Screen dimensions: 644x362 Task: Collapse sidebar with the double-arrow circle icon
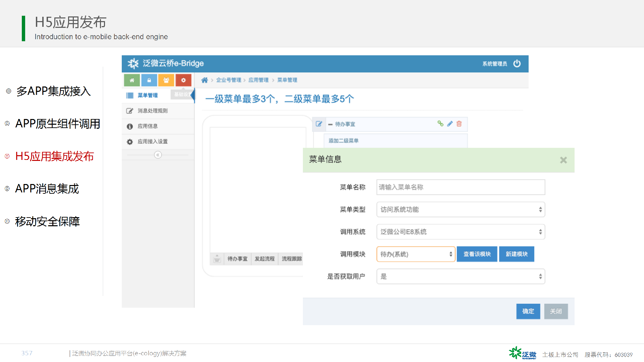158,155
